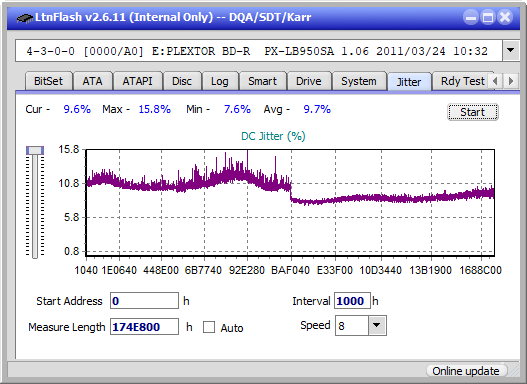527x384 pixels.
Task: Click the 92E280 axis label
Action: pyautogui.click(x=247, y=270)
